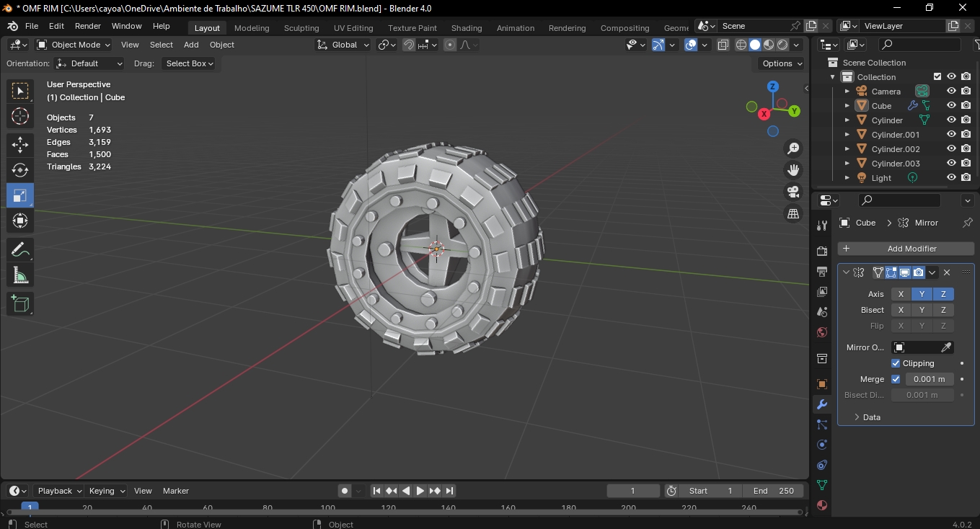Open the Object Mode dropdown
The height and width of the screenshot is (529, 980).
[x=74, y=45]
